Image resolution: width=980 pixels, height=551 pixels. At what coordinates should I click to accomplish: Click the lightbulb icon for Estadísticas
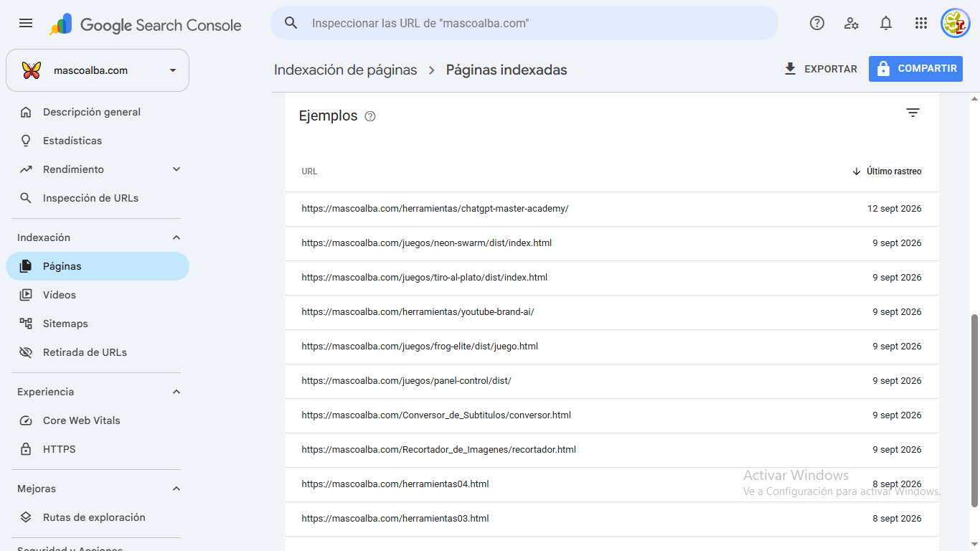[26, 141]
